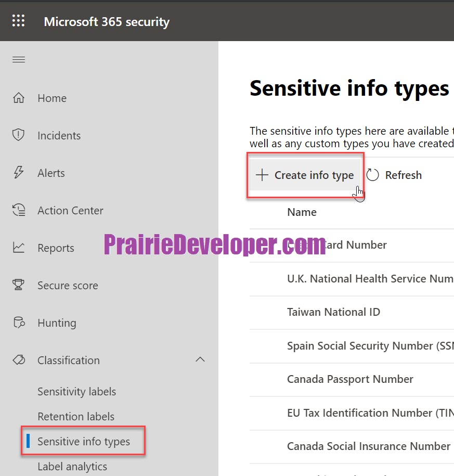Screen dimensions: 454x476
Task: Click the Hunting database search icon
Action: [19, 323]
